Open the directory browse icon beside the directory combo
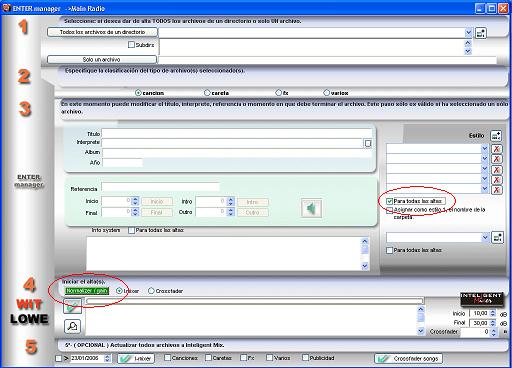 click(x=480, y=33)
